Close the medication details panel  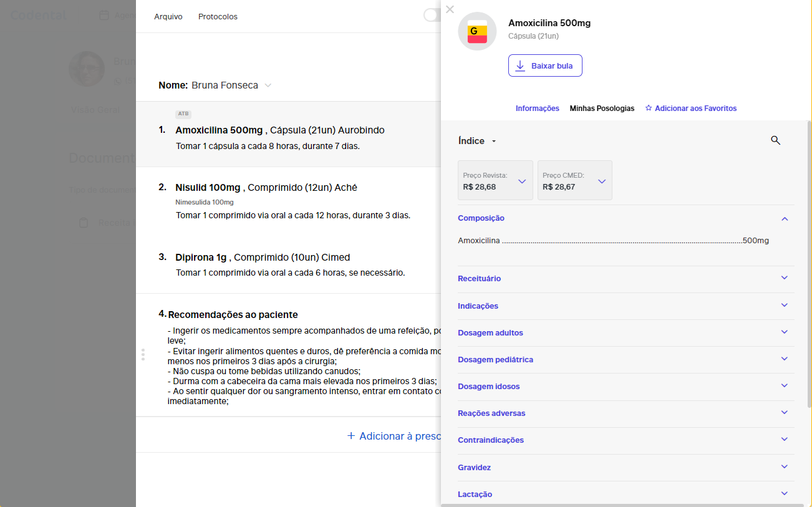(x=450, y=9)
